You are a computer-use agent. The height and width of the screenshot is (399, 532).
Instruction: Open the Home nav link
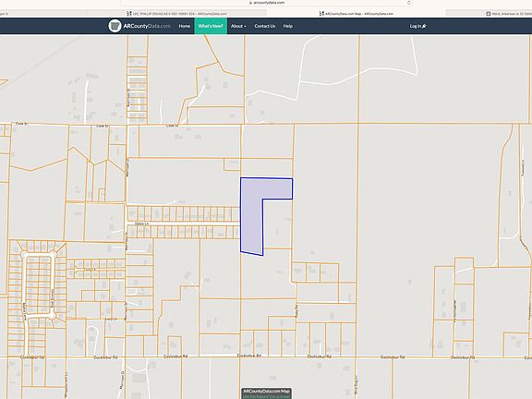[184, 26]
